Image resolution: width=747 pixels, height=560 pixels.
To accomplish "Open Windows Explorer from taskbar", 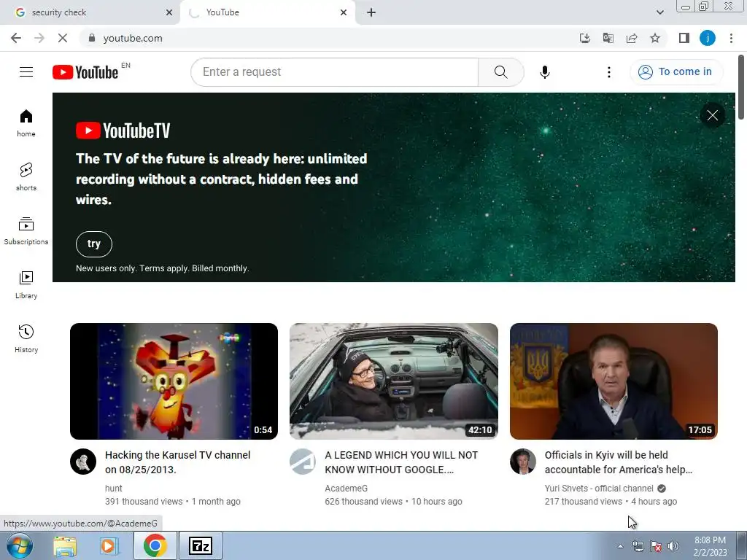I will tap(64, 545).
